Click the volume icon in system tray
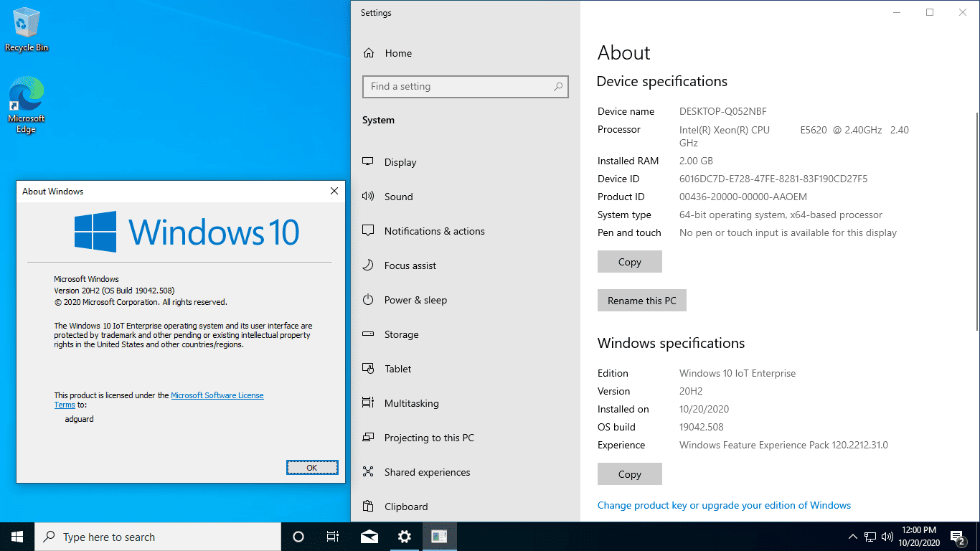Image resolution: width=980 pixels, height=551 pixels. [x=887, y=537]
